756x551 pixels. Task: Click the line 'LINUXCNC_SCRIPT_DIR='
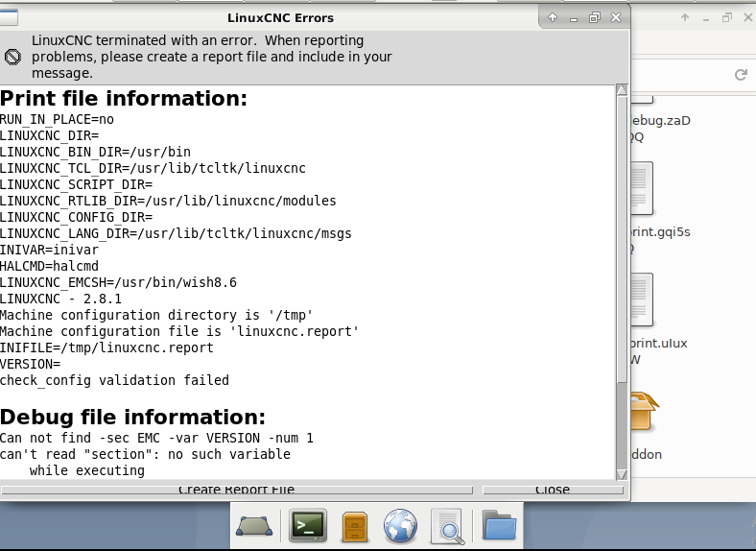click(x=76, y=185)
